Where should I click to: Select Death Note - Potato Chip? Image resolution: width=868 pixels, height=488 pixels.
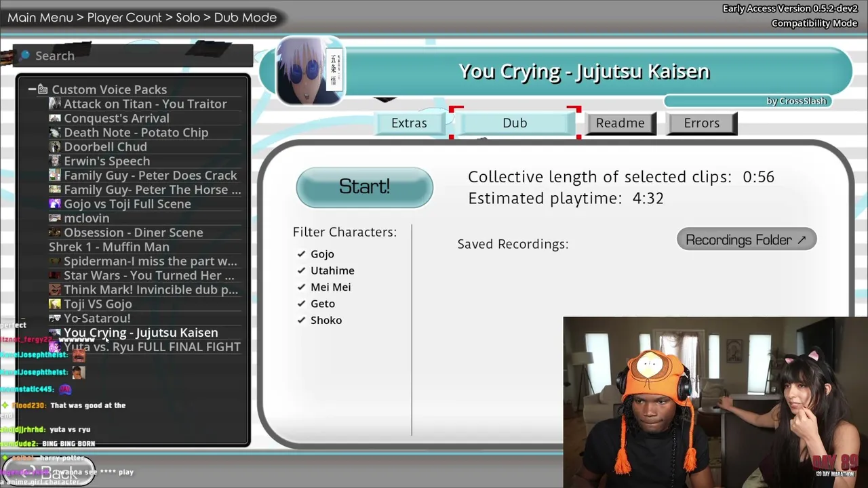[x=145, y=132]
